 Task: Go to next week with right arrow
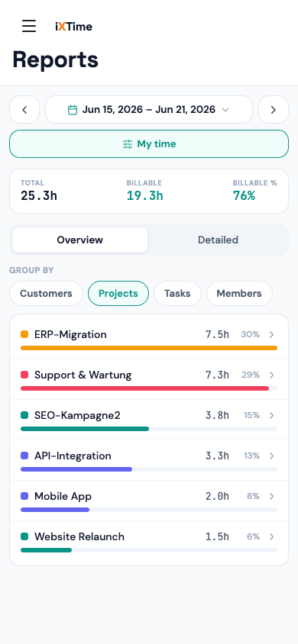click(x=274, y=110)
